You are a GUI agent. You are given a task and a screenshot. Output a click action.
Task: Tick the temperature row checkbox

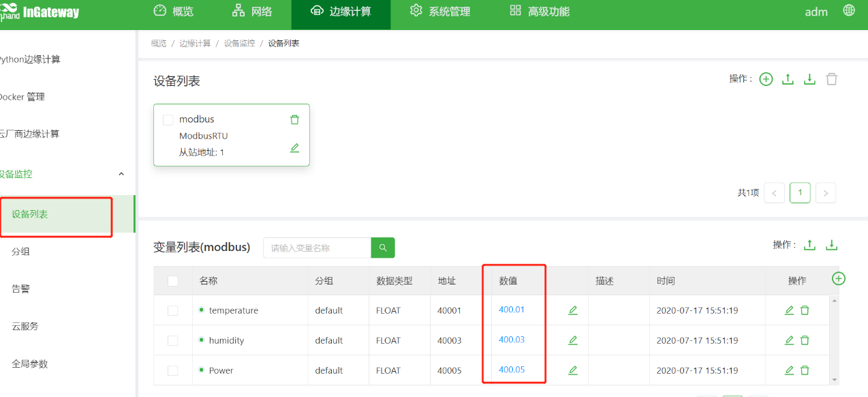(x=173, y=310)
